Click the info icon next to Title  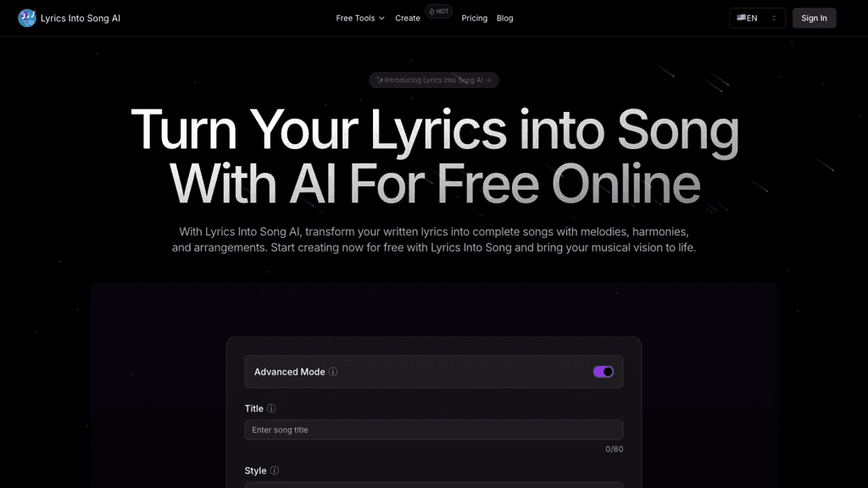[271, 408]
